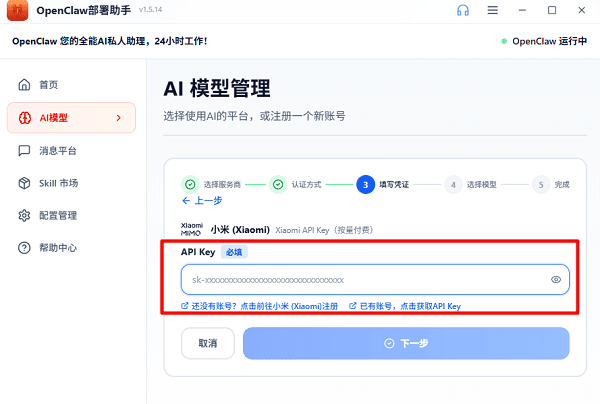Click external link icon before 还没有账号

[184, 306]
